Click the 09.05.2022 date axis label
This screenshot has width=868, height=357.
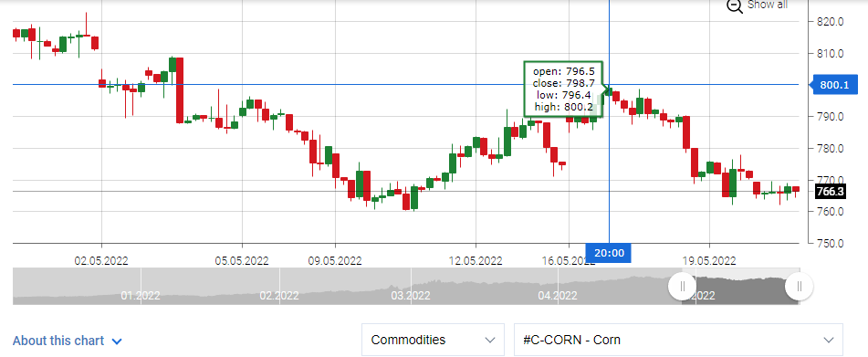335,261
